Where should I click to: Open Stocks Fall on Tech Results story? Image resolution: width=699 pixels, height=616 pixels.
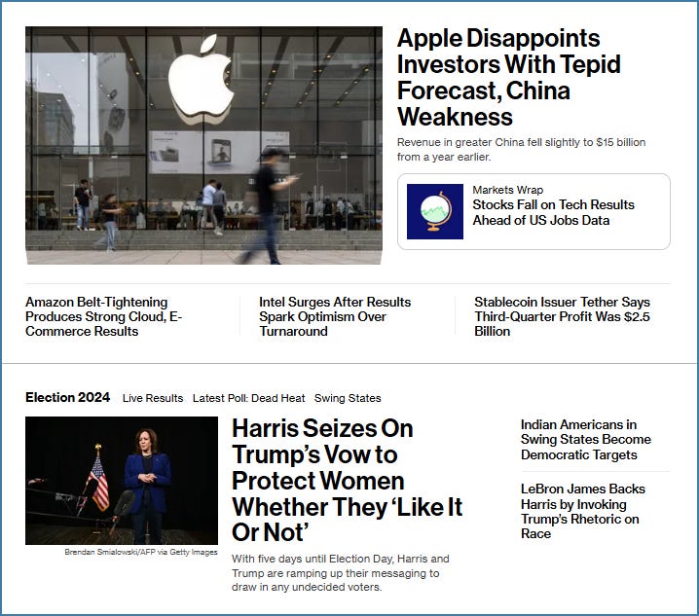(x=553, y=212)
